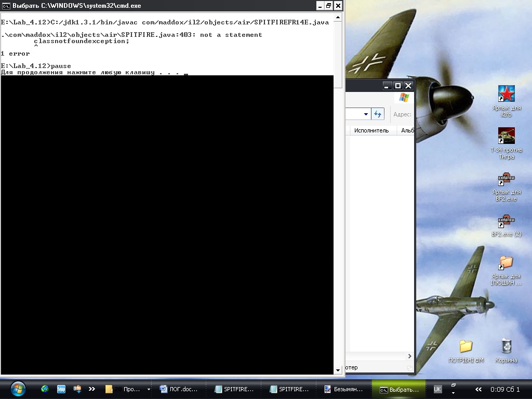Click the right arrow of background window's horizontal scrollbar

(409, 356)
